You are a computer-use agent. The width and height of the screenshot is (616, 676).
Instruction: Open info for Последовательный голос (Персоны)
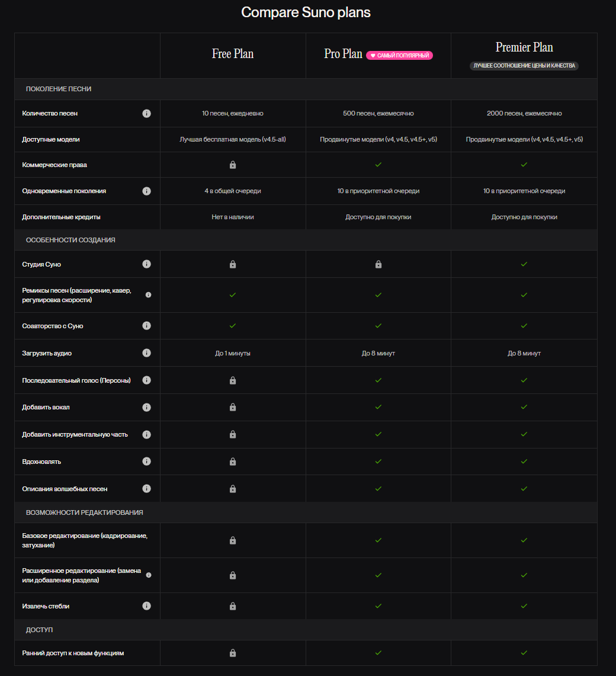[x=146, y=380]
